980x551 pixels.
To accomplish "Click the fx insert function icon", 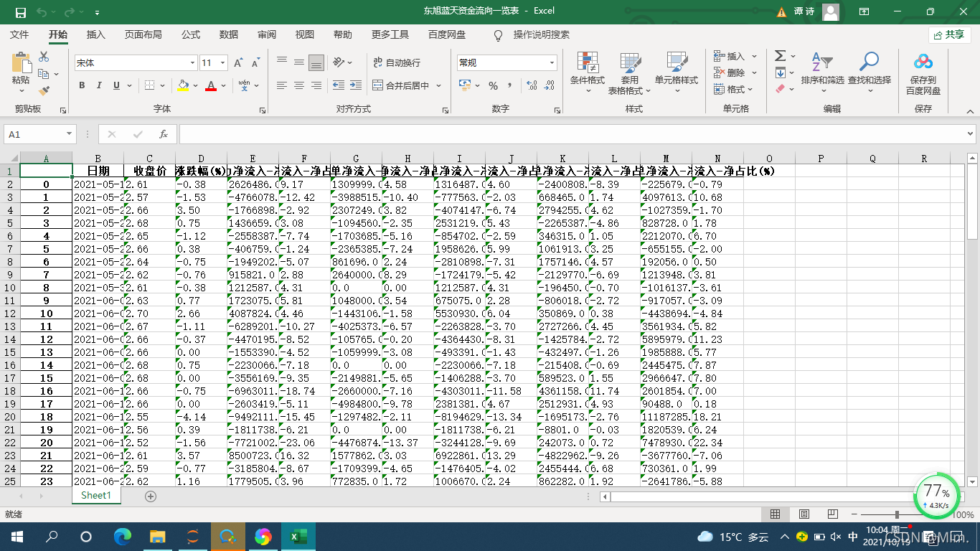I will pyautogui.click(x=163, y=134).
